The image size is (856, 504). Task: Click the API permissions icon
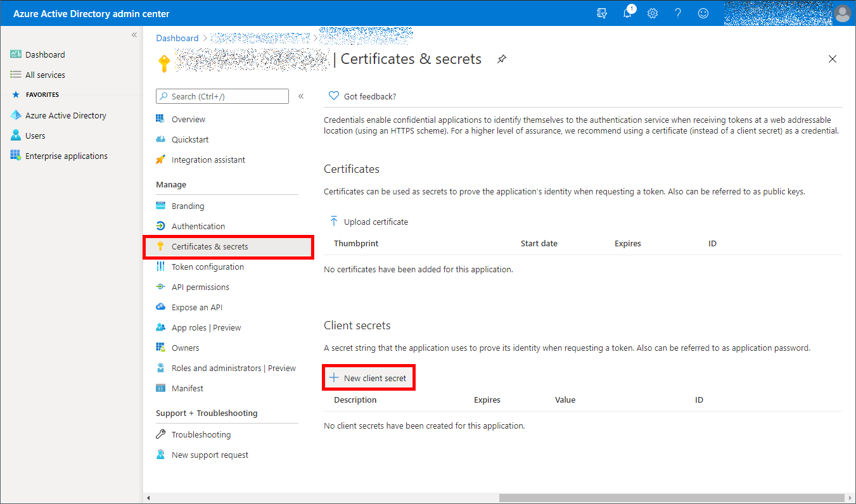pyautogui.click(x=160, y=287)
